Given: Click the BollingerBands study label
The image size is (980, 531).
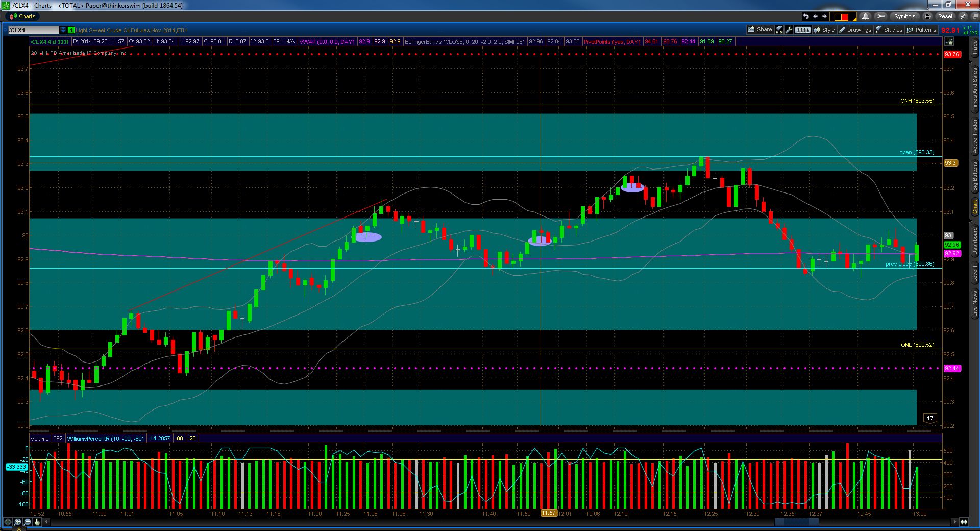Looking at the screenshot, I should point(464,42).
